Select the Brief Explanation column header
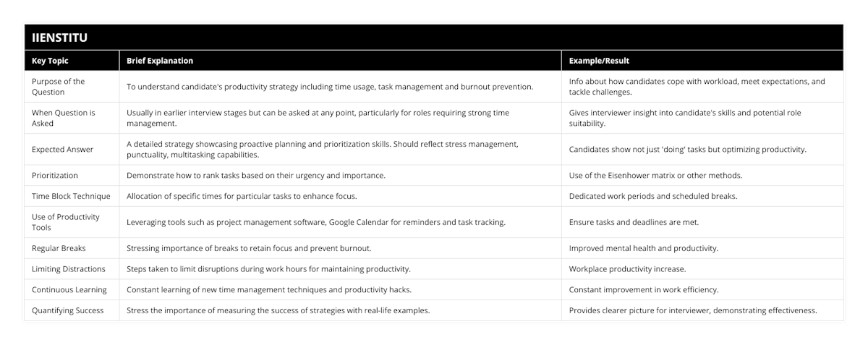The image size is (868, 345). click(x=160, y=61)
